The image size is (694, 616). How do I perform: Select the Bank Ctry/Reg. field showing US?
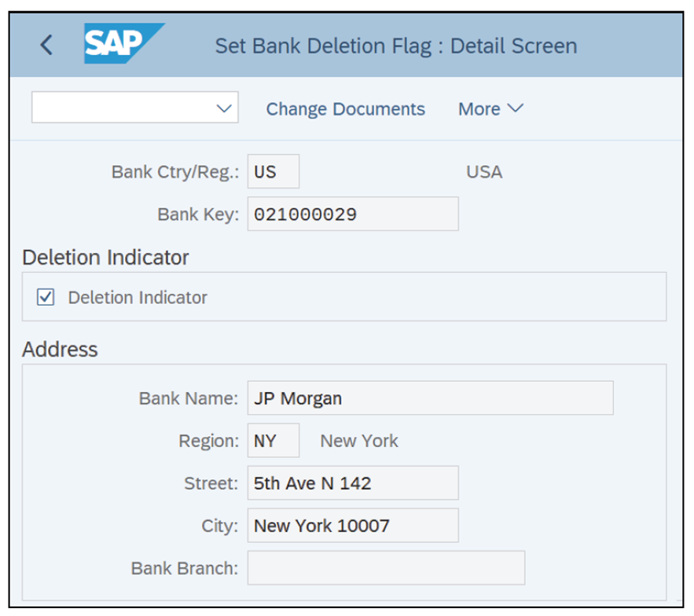[x=273, y=171]
